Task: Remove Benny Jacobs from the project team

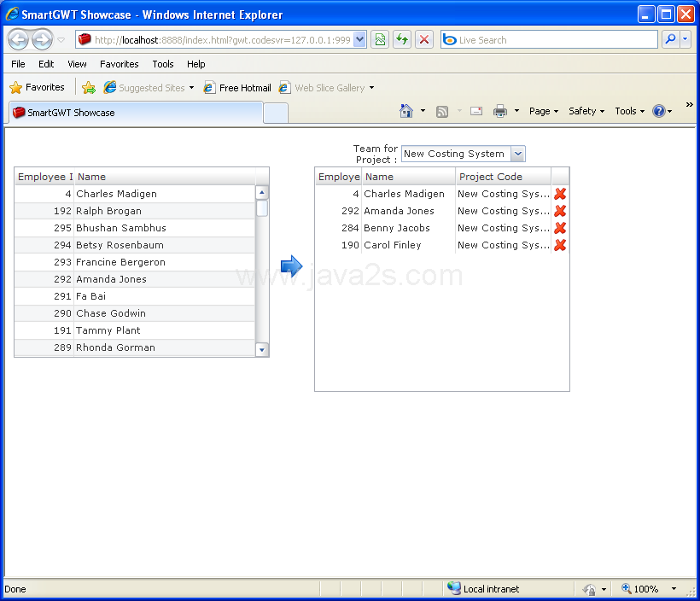Action: tap(560, 228)
